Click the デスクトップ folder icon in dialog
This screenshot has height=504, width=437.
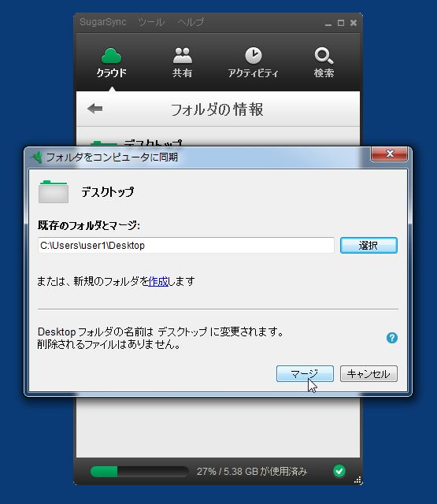tap(54, 191)
